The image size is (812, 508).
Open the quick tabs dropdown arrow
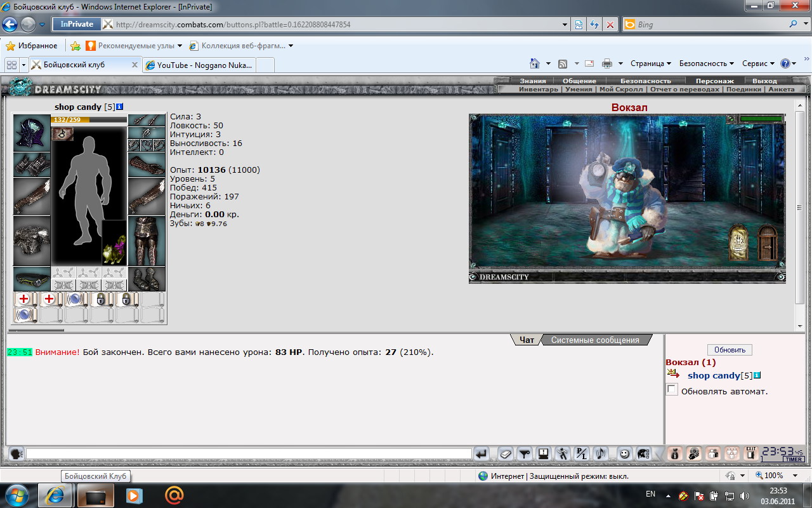(x=23, y=65)
